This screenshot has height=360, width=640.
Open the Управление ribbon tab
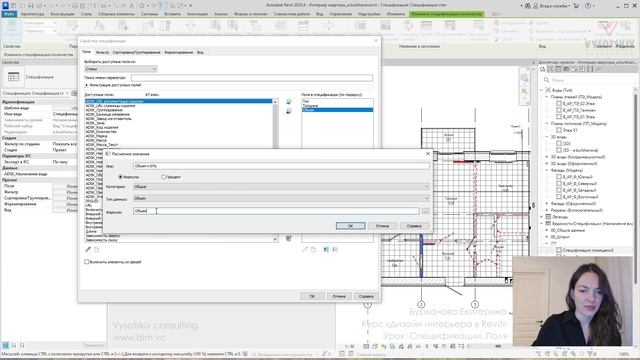click(x=340, y=14)
